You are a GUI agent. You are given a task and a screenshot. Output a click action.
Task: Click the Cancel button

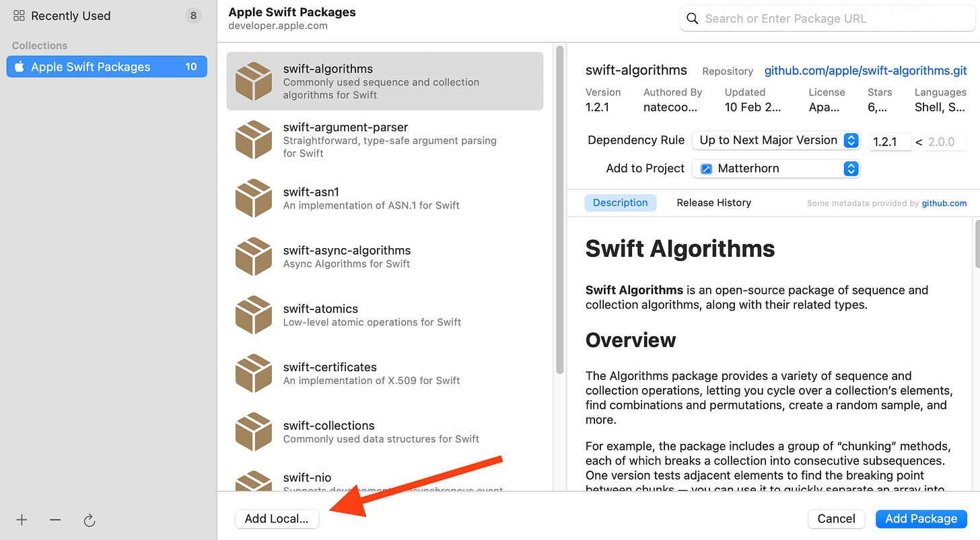point(836,518)
